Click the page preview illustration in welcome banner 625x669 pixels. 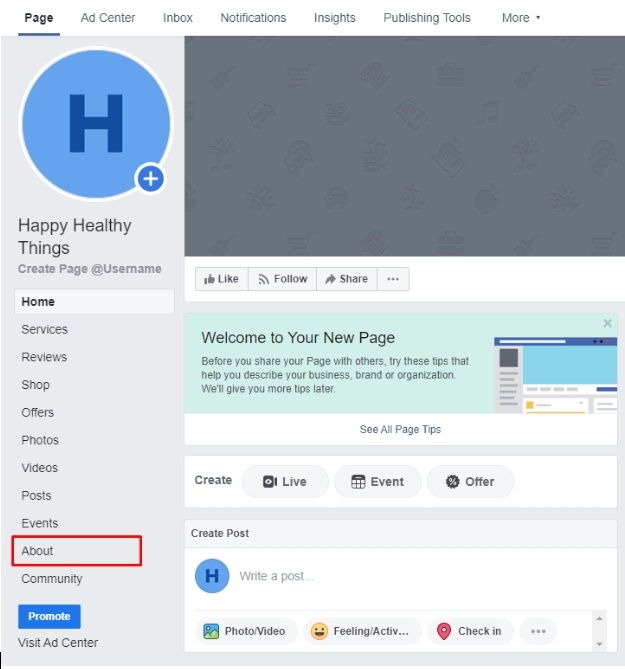(555, 375)
